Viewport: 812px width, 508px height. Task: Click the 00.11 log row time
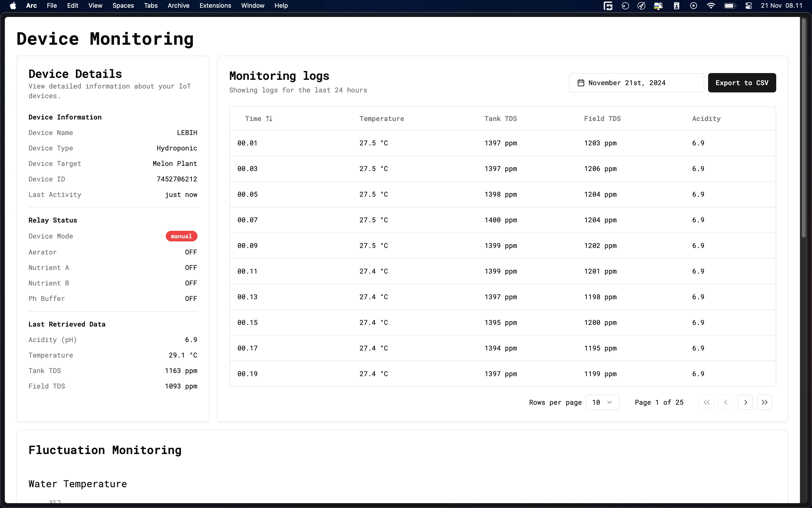point(247,271)
